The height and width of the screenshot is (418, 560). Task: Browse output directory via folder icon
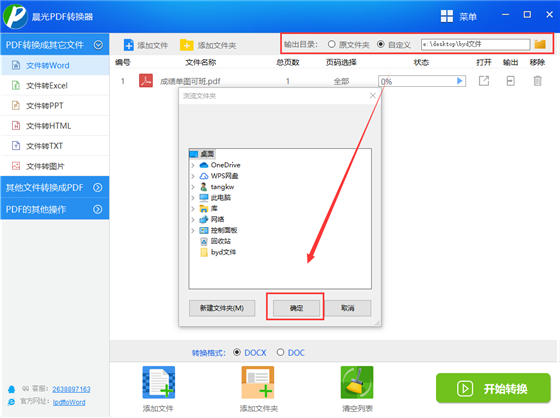540,44
